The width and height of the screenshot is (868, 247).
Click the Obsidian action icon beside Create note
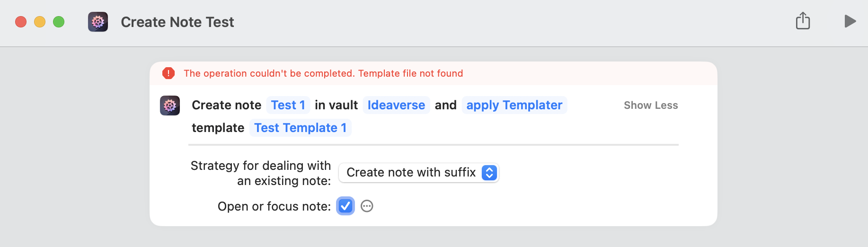(x=170, y=106)
